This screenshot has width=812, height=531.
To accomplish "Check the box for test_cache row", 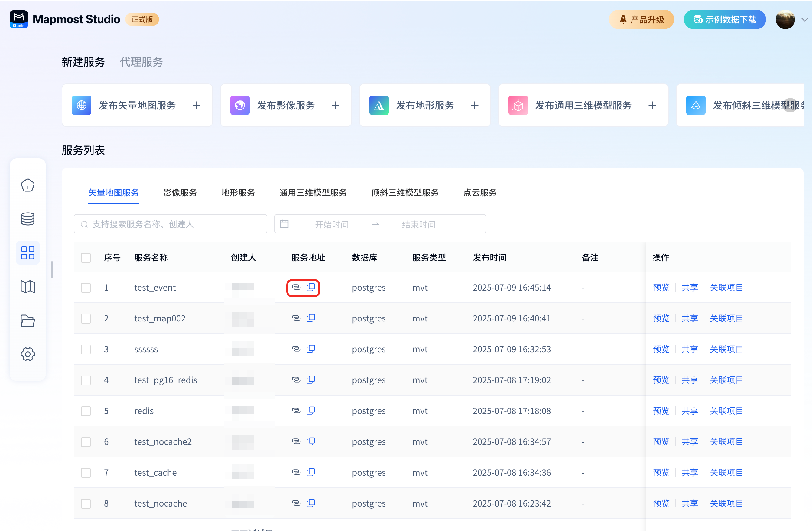I will click(x=86, y=473).
